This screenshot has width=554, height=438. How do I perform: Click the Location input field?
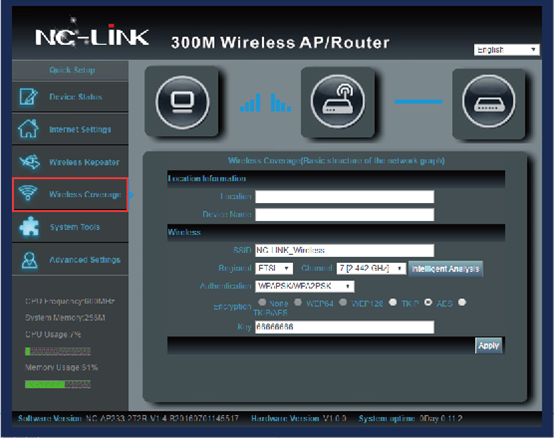[x=344, y=197]
